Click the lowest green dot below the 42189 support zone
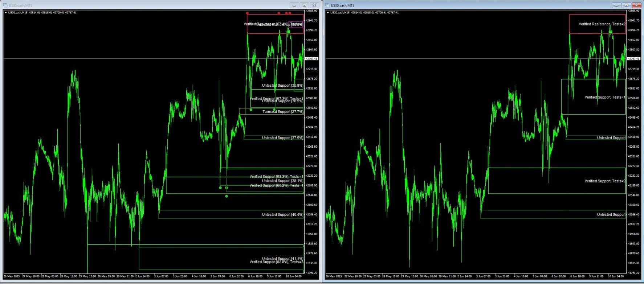 (227, 196)
